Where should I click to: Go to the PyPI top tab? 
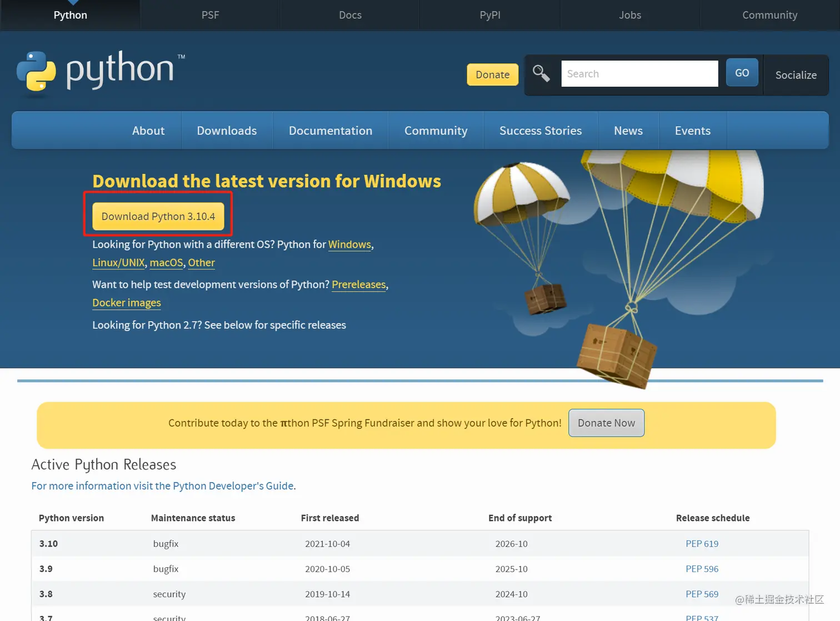[490, 15]
